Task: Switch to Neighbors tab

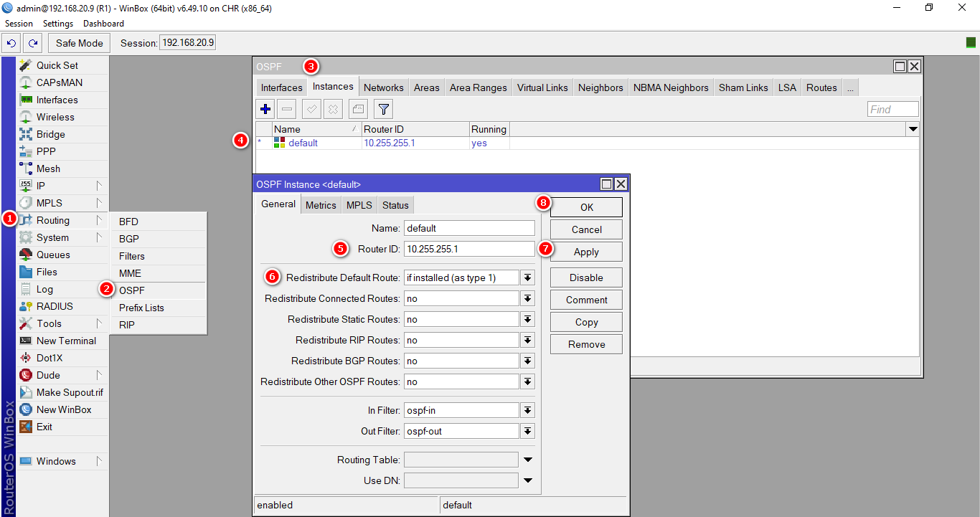Action: (x=600, y=87)
